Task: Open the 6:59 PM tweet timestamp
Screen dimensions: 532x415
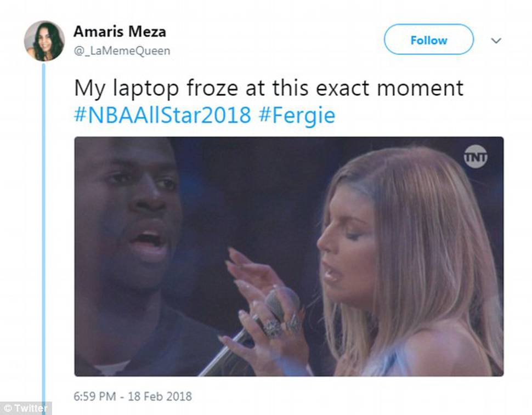Action: point(95,396)
